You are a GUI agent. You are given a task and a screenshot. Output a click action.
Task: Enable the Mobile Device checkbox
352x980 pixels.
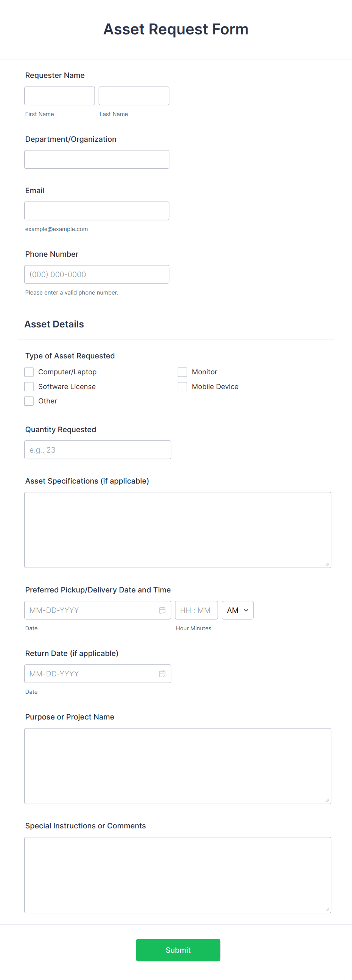(182, 386)
